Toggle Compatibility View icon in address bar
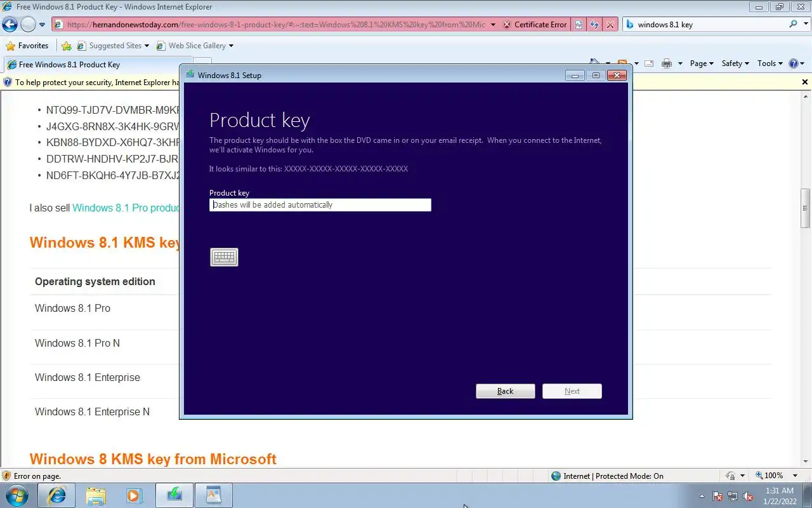812x508 pixels. click(x=579, y=25)
